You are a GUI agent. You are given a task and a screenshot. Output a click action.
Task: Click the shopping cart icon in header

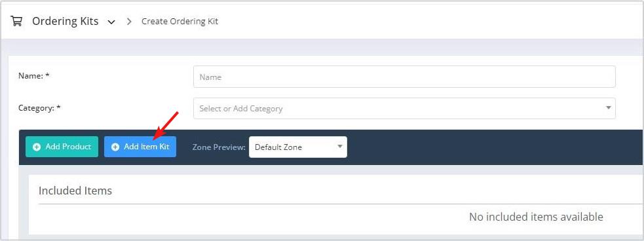point(16,22)
